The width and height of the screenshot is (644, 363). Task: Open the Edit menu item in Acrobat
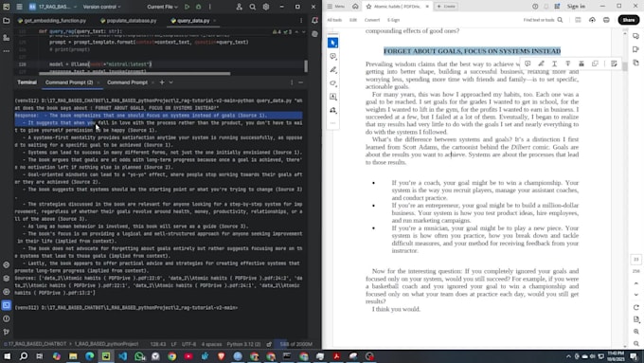point(353,20)
